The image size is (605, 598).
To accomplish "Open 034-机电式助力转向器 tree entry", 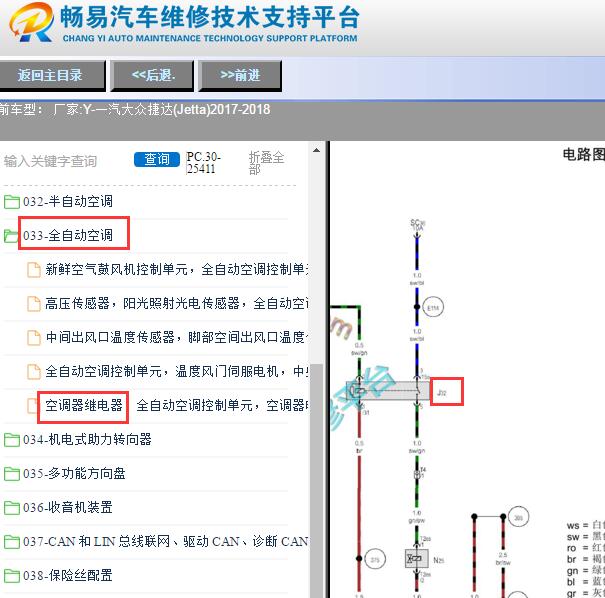I will coord(87,439).
